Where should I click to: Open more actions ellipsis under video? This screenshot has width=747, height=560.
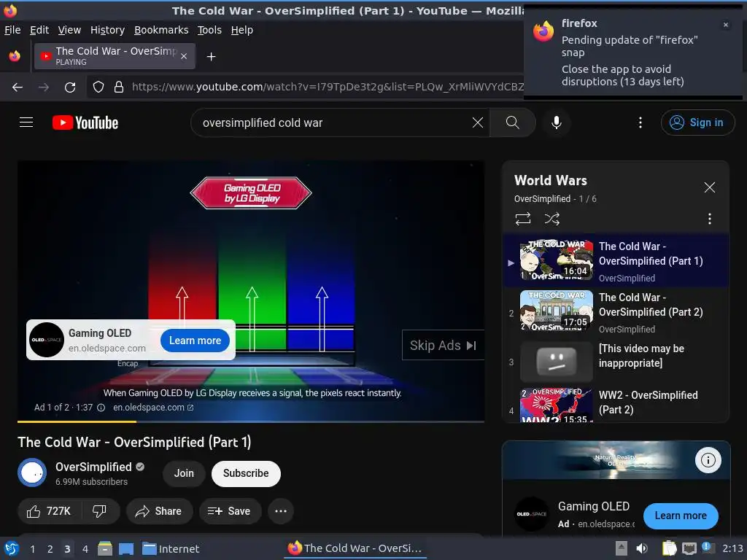[281, 511]
